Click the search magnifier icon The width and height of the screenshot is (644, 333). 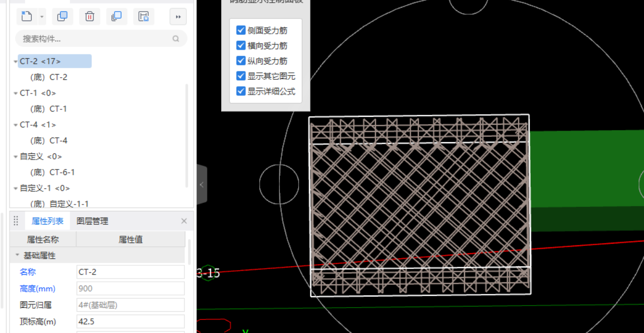pyautogui.click(x=176, y=39)
